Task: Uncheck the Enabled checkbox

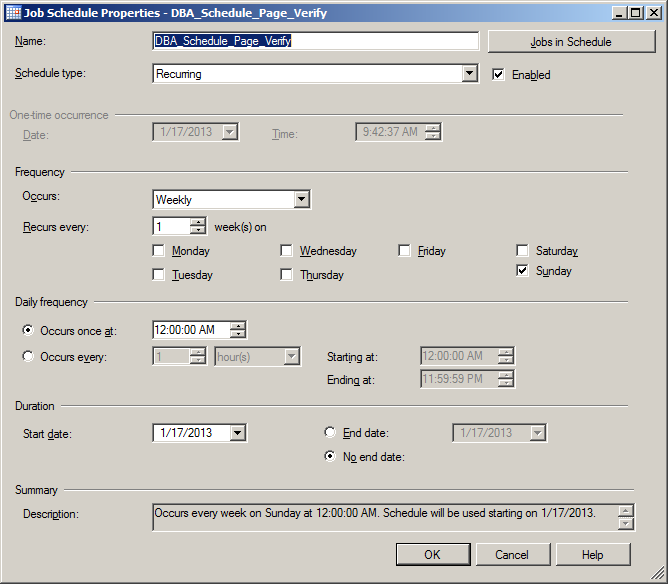Action: [x=498, y=75]
